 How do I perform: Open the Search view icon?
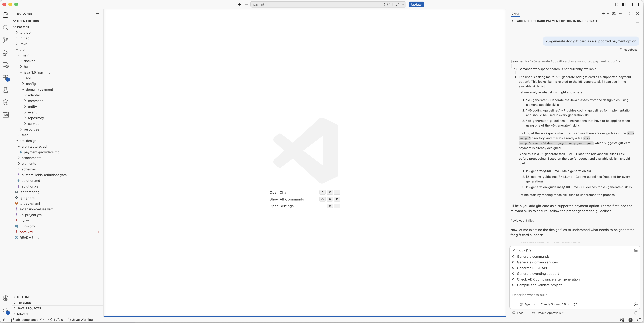(x=5, y=28)
